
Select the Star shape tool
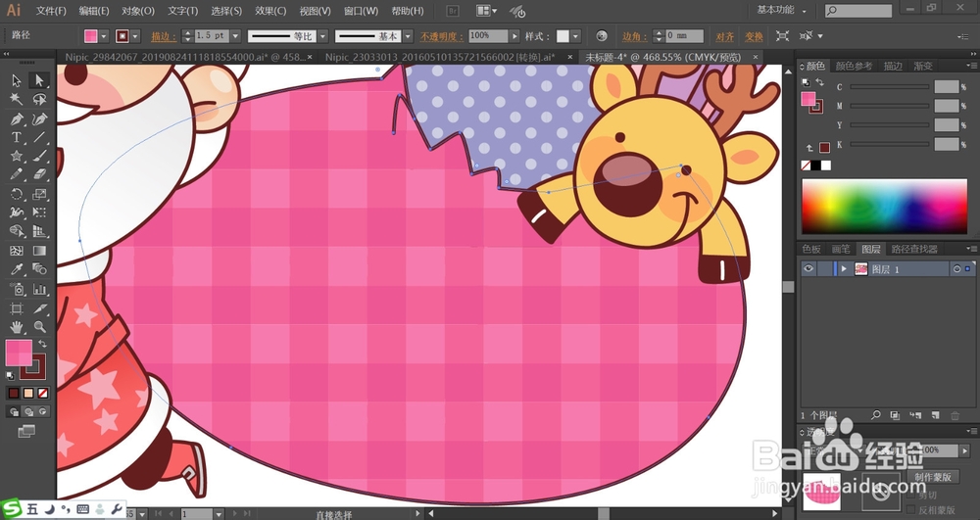[17, 156]
